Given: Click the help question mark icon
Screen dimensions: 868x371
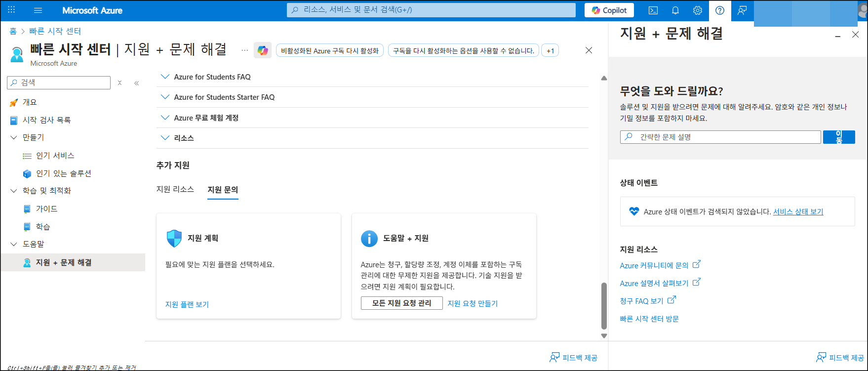Looking at the screenshot, I should [x=720, y=10].
